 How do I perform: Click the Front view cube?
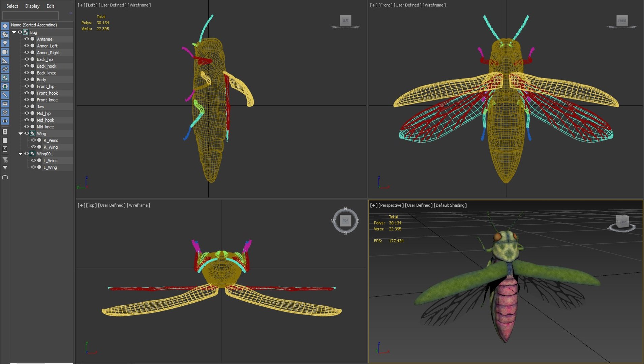[622, 21]
